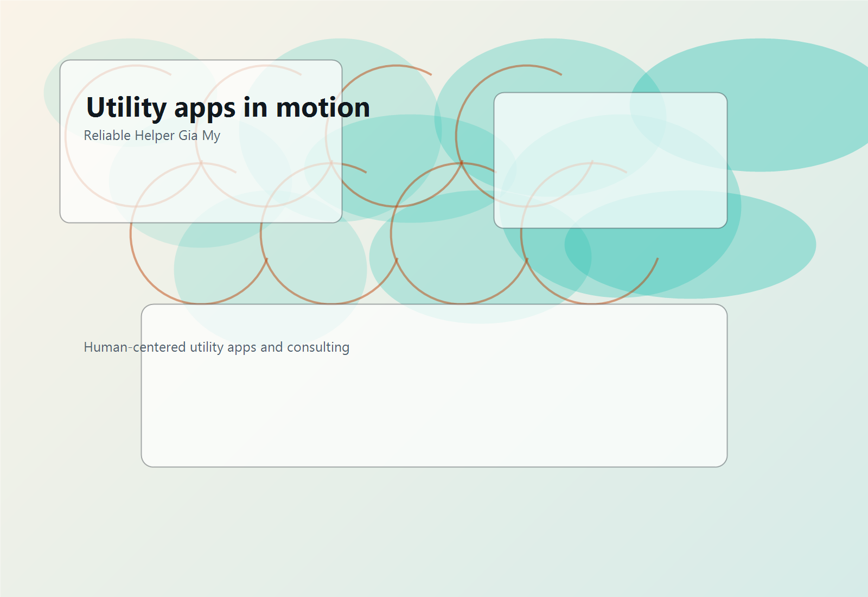
Task: Click the empty teal card at top right
Action: tap(610, 160)
